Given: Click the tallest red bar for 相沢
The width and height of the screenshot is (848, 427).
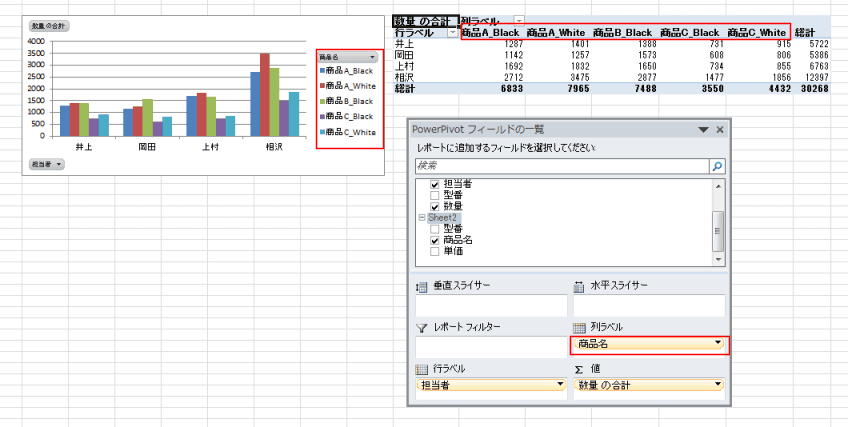Looking at the screenshot, I should point(264,95).
